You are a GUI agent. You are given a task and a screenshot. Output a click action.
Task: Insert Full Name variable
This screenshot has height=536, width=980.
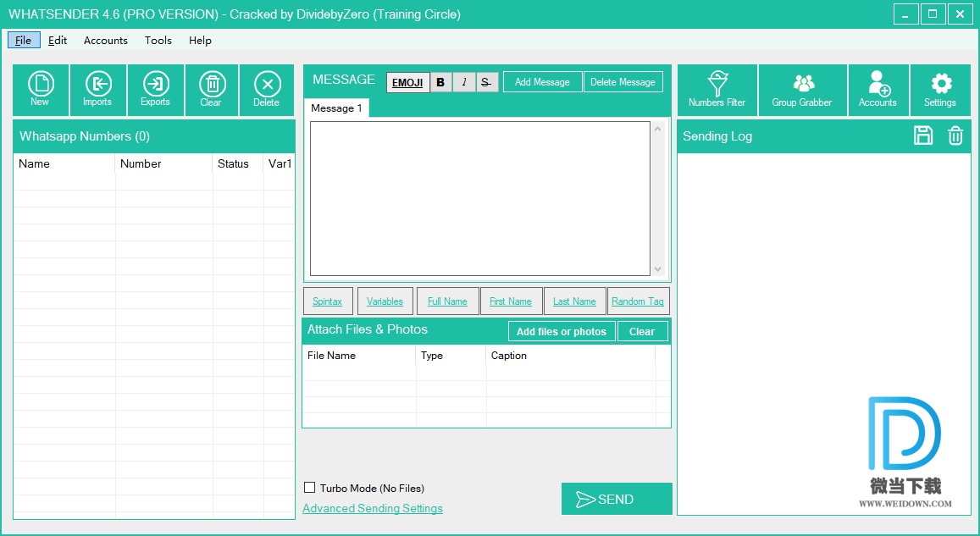447,301
